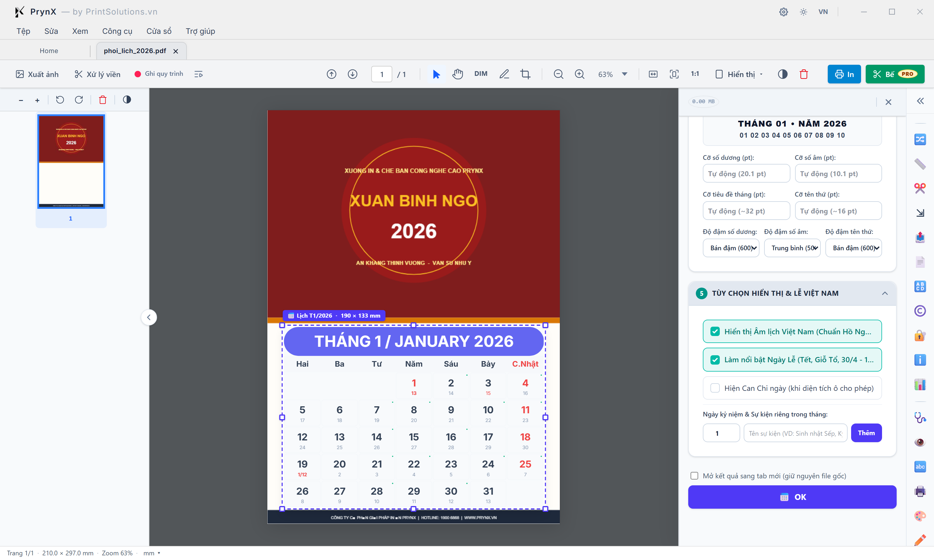934x560 pixels.
Task: Fit page width icon
Action: 653,74
